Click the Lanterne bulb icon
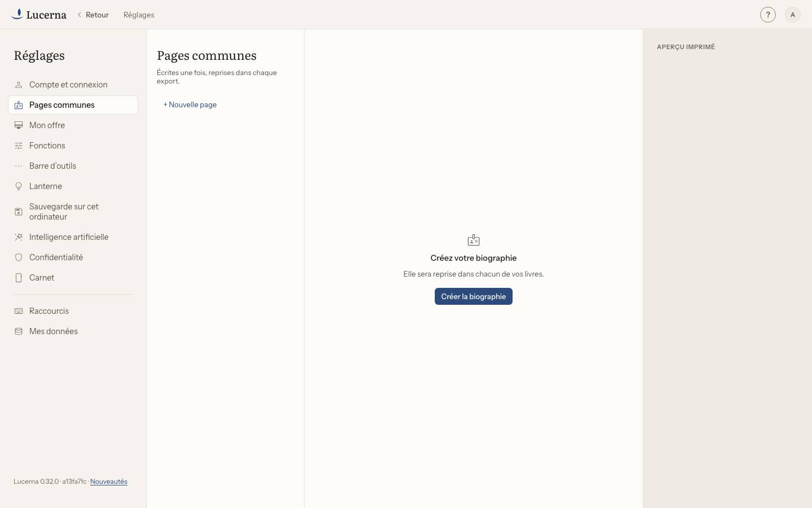 (19, 186)
